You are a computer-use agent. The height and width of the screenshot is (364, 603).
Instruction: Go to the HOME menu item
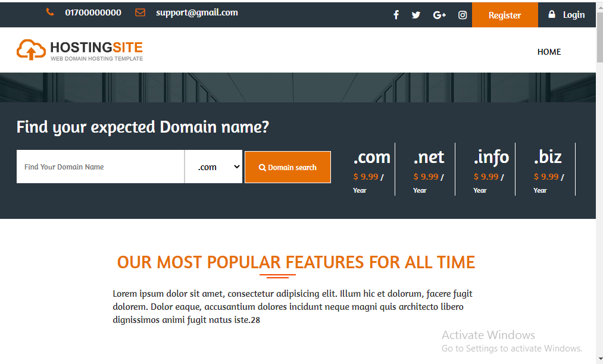[x=549, y=52]
